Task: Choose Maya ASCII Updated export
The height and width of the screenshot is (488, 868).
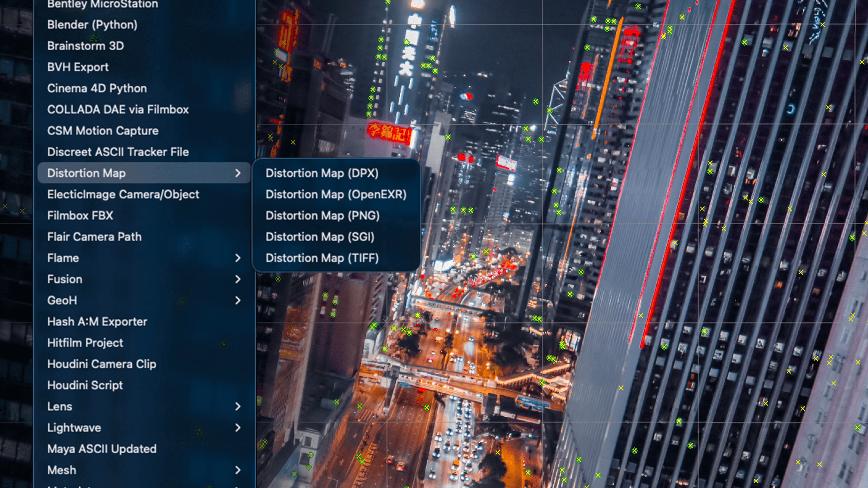Action: coord(101,449)
